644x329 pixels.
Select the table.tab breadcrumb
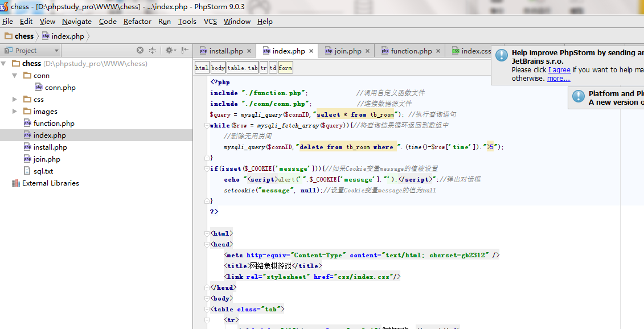coord(243,68)
